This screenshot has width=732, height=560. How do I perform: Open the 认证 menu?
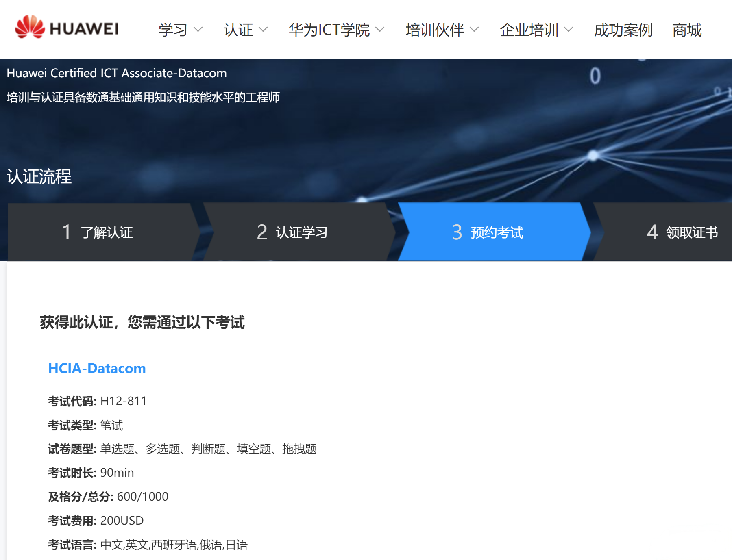click(x=238, y=30)
